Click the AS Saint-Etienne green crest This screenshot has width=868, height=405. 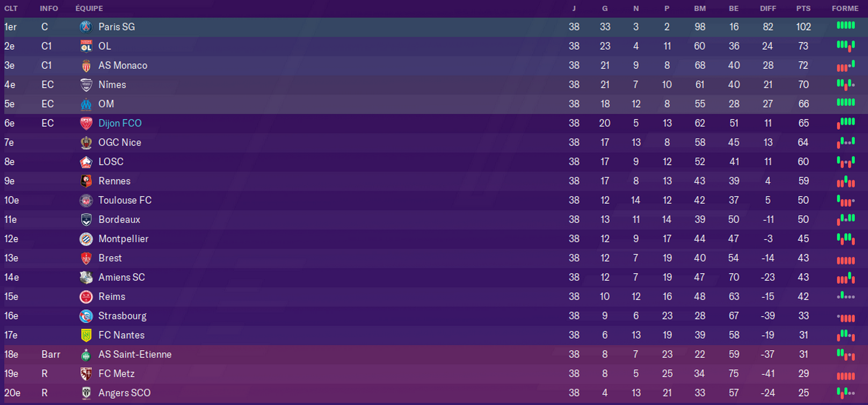point(86,355)
